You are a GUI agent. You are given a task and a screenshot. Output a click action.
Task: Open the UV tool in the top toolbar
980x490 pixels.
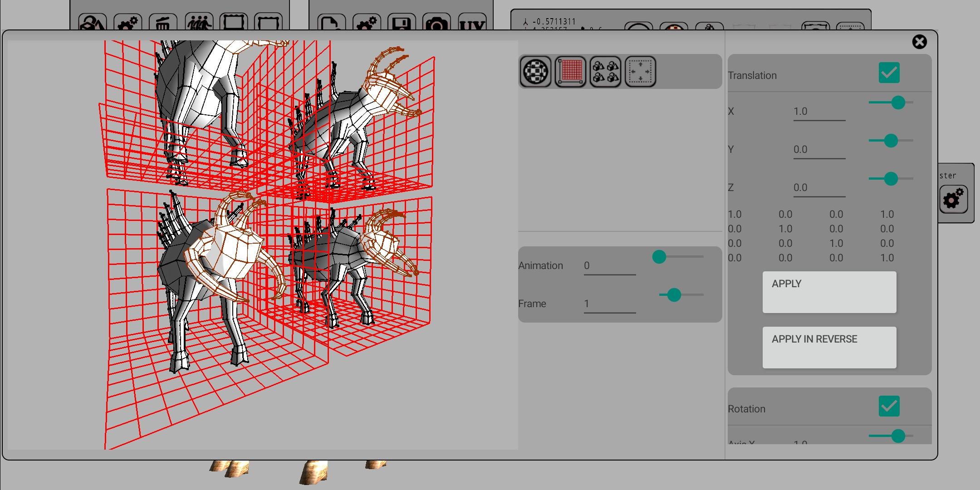point(472,23)
